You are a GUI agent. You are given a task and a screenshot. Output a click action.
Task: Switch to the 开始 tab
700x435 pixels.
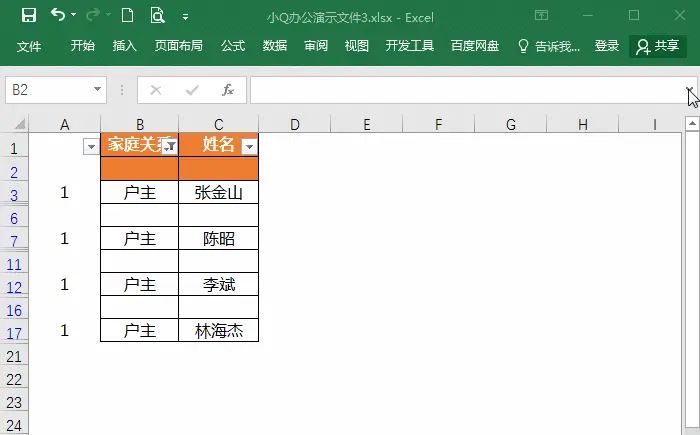[x=83, y=46]
